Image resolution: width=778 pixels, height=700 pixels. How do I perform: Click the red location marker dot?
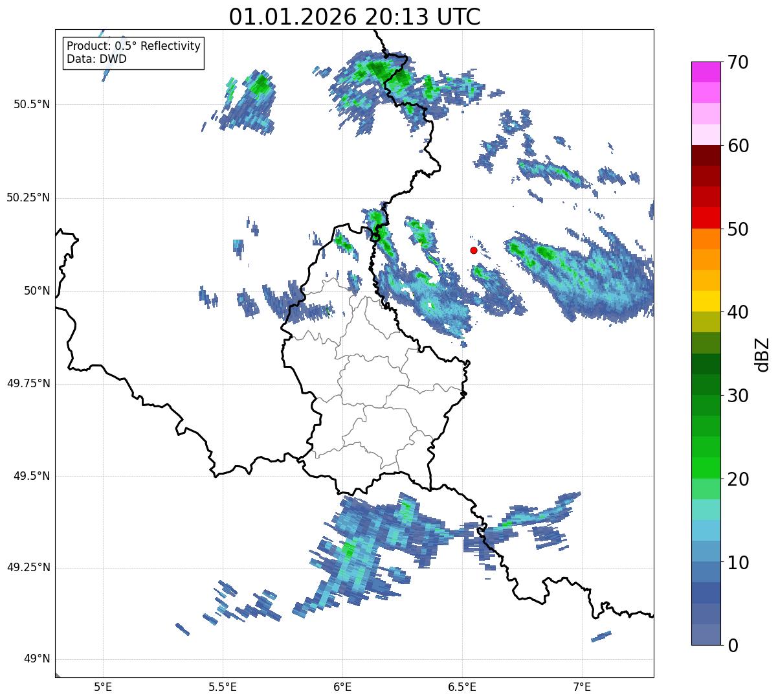pyautogui.click(x=474, y=250)
